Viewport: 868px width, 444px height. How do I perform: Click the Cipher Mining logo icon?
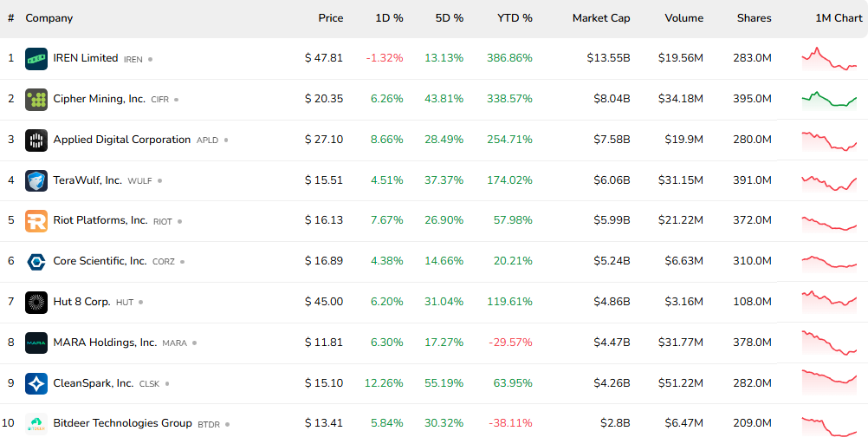[x=36, y=100]
